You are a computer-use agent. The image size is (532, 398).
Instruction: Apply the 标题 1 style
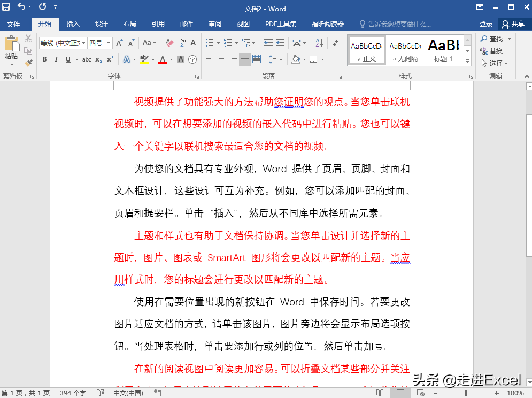click(443, 51)
